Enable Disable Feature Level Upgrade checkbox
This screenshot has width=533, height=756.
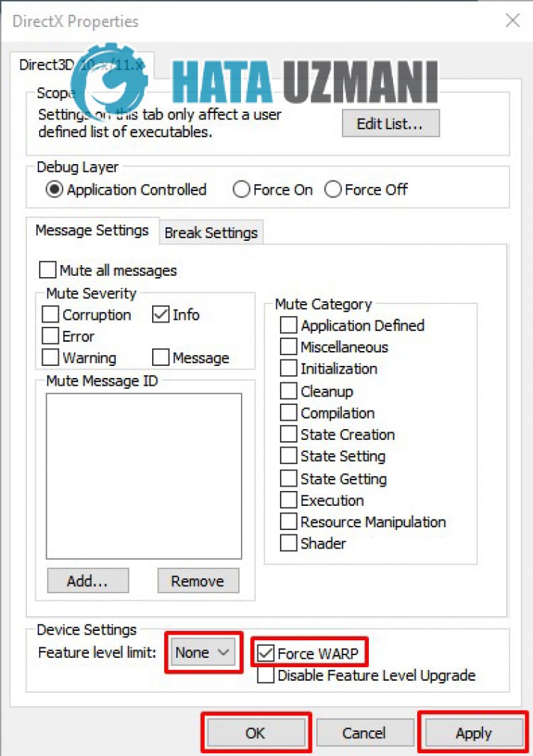coord(266,676)
